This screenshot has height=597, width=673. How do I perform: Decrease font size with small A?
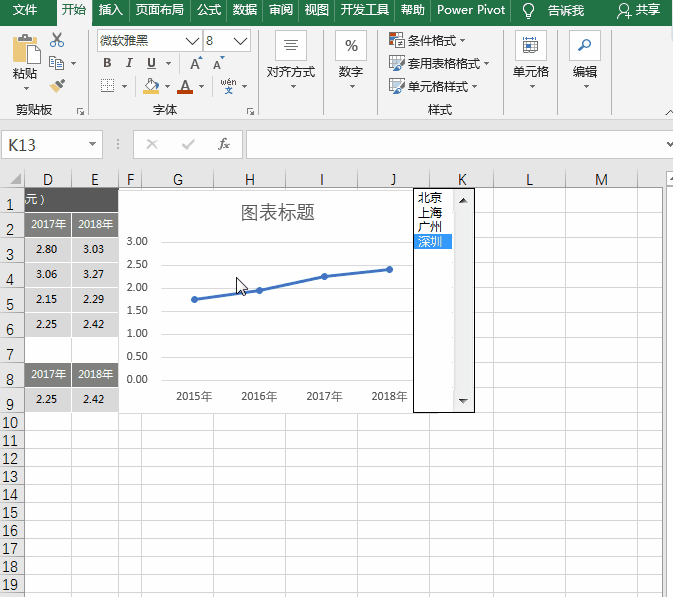pyautogui.click(x=218, y=64)
